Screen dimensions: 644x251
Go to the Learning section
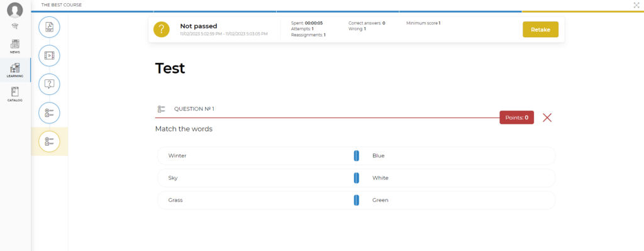coord(15,70)
